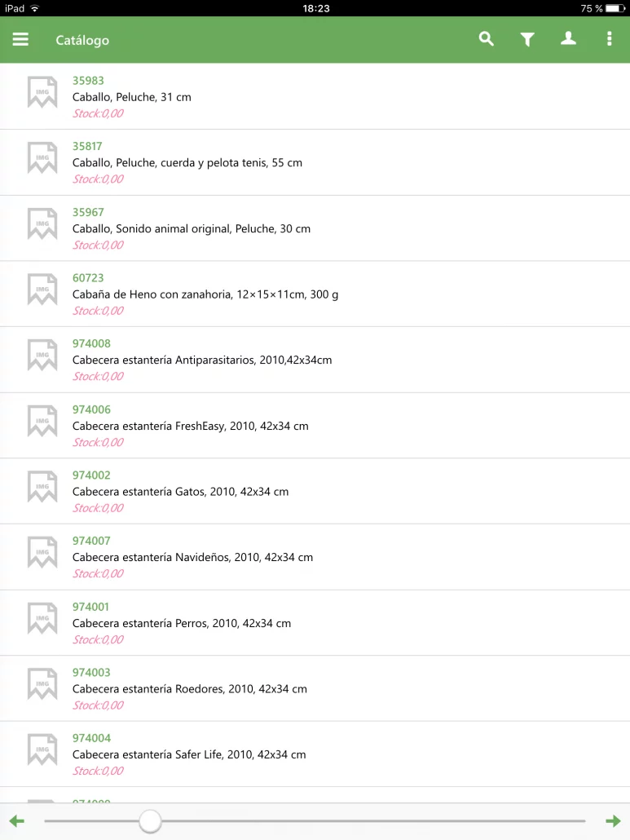This screenshot has width=630, height=840.
Task: Open the user profile icon
Action: (568, 38)
